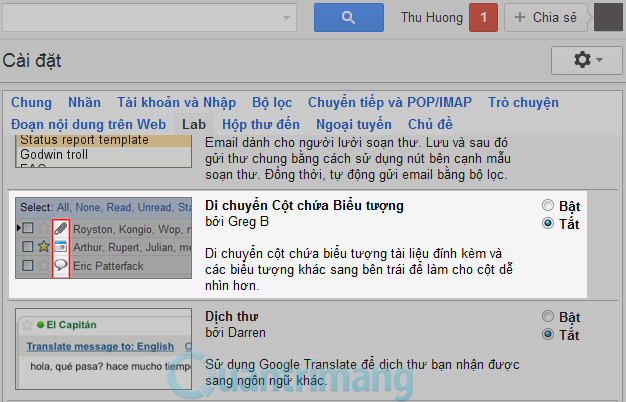Click the icon column preview thumbnail
The image size is (626, 402).
tap(103, 238)
